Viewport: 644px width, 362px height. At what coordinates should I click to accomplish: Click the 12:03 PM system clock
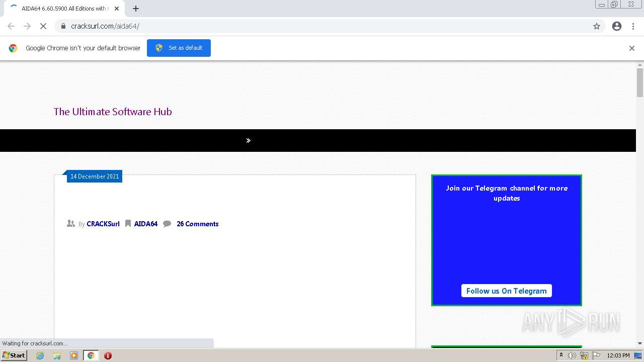coord(618,355)
